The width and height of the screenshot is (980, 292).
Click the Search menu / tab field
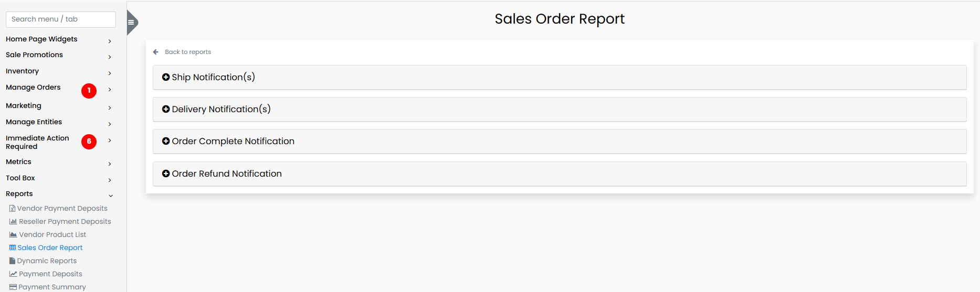pyautogui.click(x=61, y=19)
